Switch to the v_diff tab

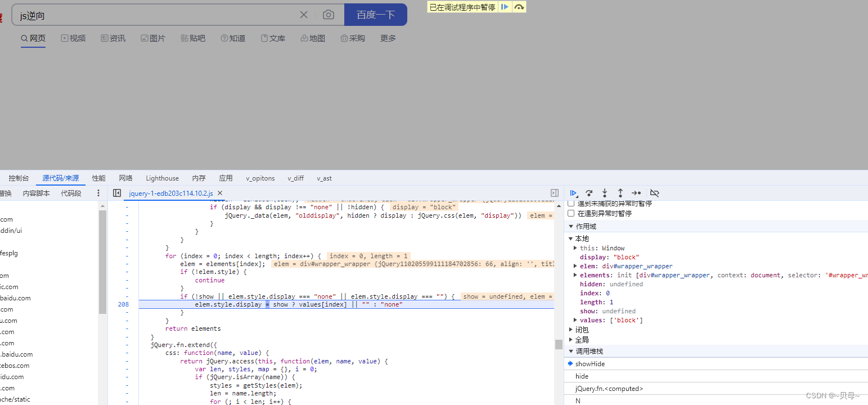tap(296, 178)
